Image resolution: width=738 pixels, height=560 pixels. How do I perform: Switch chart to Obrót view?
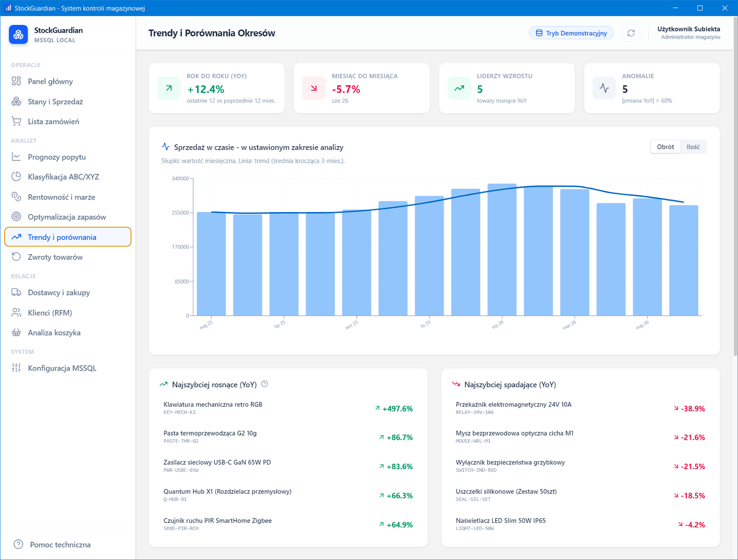[665, 147]
